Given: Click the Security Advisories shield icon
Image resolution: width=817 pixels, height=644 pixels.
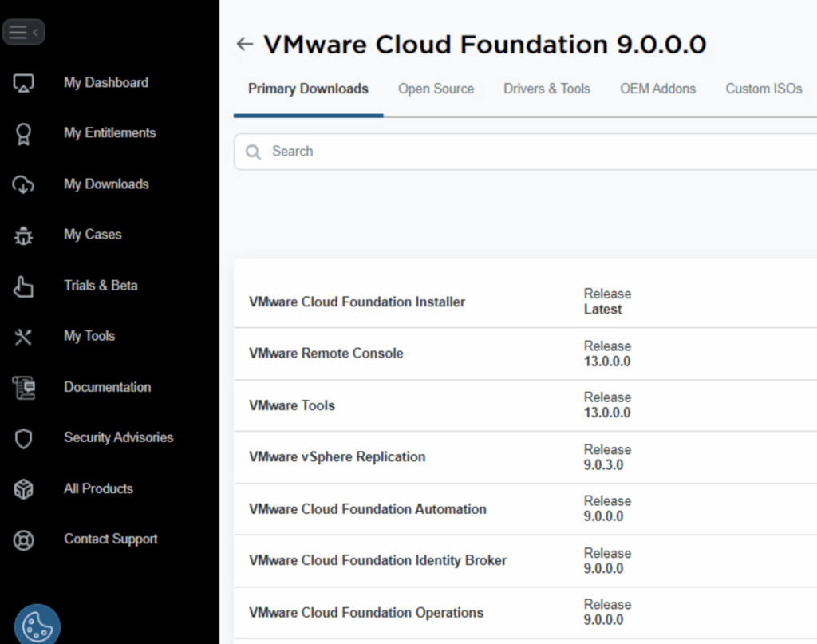Looking at the screenshot, I should click(x=24, y=438).
